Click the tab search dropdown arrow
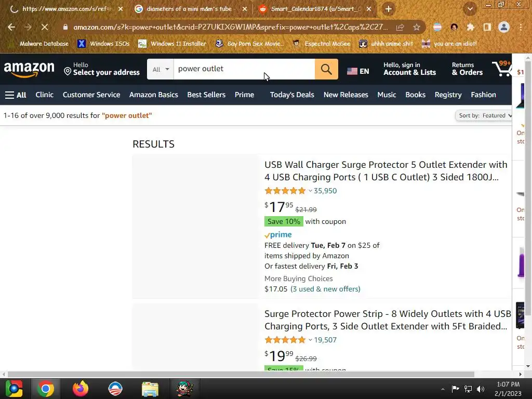The image size is (532, 399). 470,9
